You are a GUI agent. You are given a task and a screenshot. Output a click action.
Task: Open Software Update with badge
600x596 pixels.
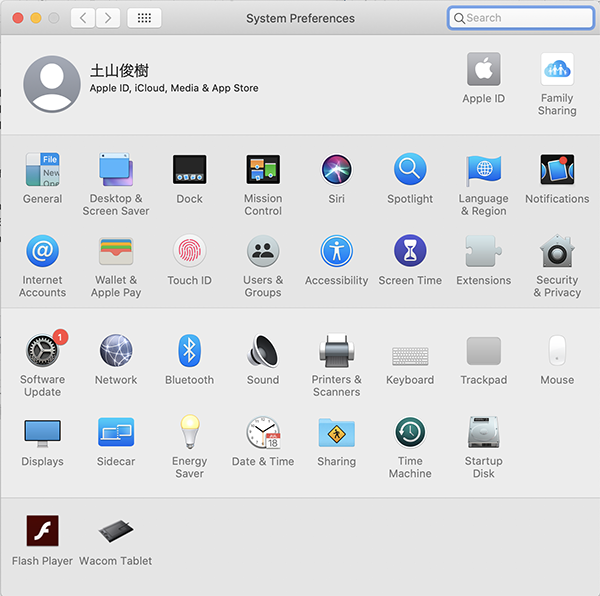[42, 350]
